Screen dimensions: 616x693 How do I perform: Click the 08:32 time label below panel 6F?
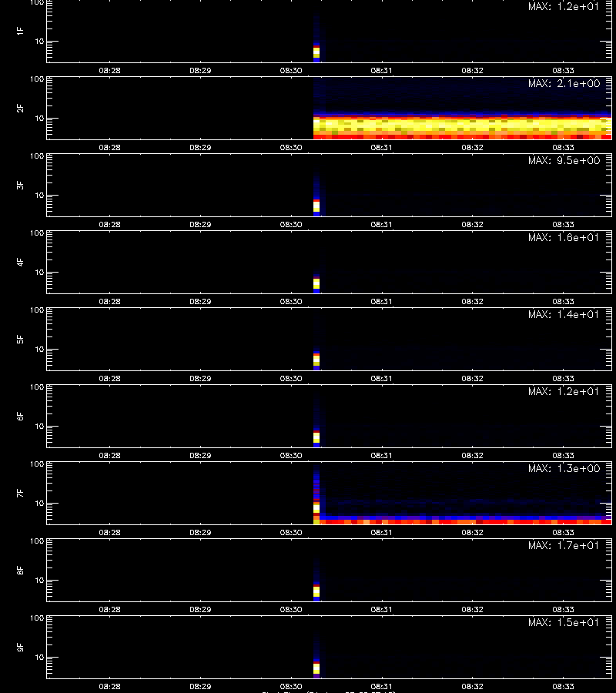coord(472,455)
